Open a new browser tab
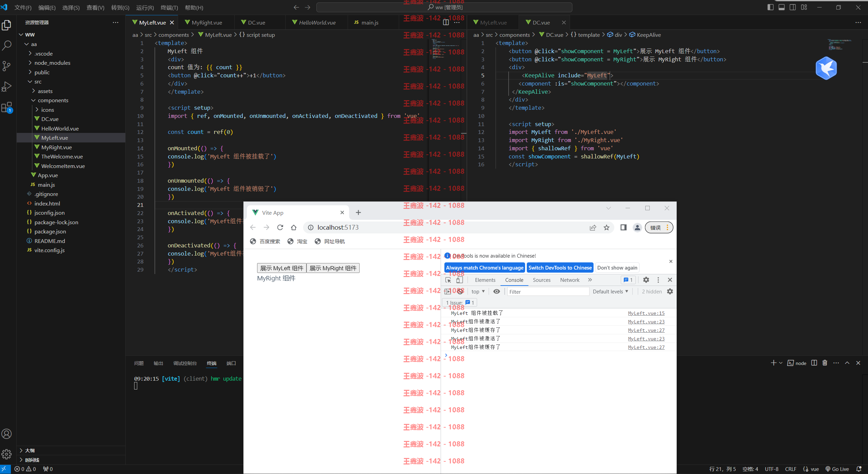Screen dimensions: 868x474 (x=358, y=212)
